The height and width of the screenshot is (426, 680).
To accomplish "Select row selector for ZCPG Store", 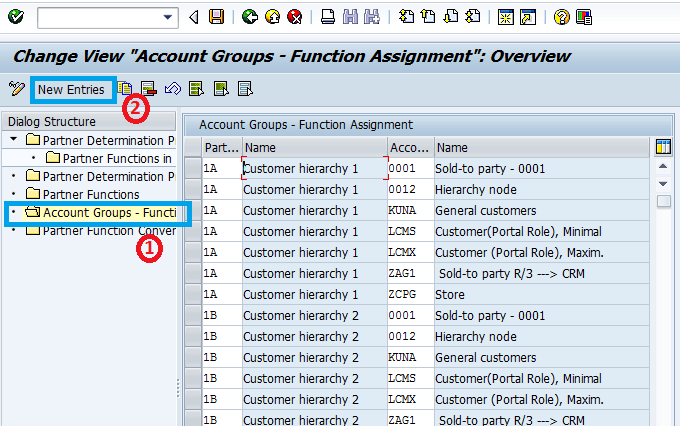I will tap(193, 295).
